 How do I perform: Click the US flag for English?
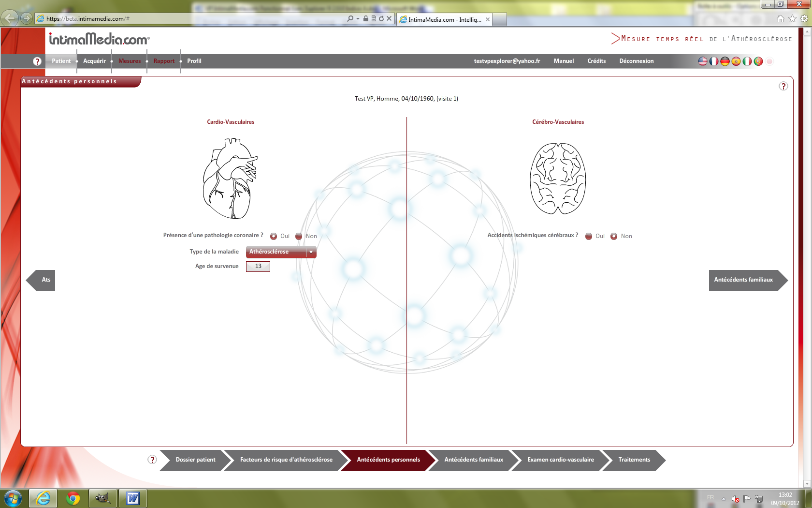703,61
